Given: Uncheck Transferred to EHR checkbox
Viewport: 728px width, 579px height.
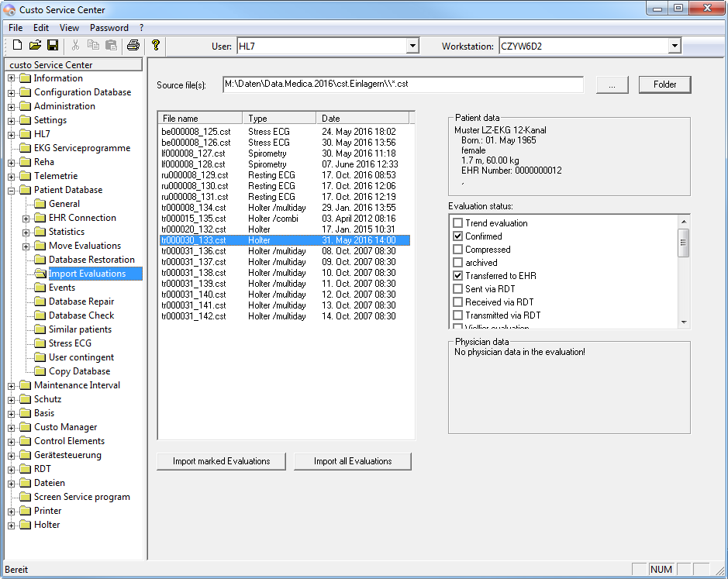Looking at the screenshot, I should [x=457, y=275].
